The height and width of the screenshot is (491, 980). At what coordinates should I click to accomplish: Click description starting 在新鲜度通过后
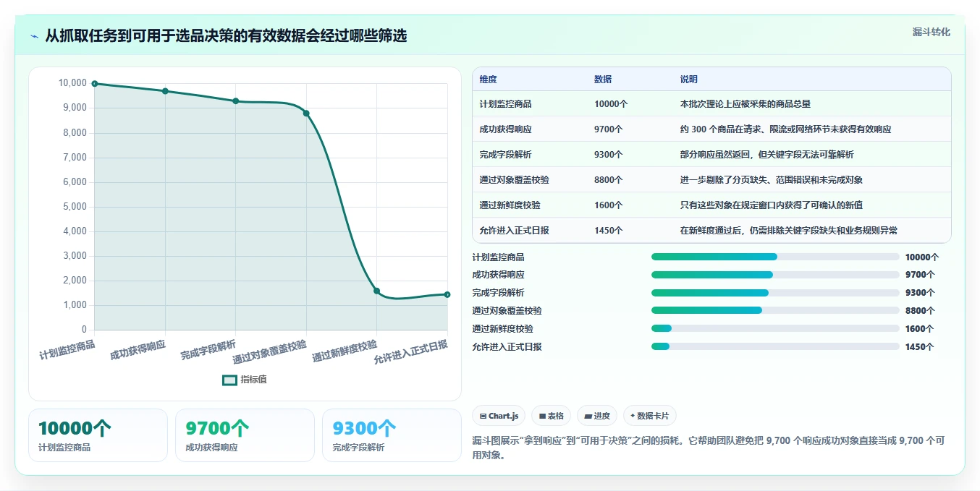(789, 231)
